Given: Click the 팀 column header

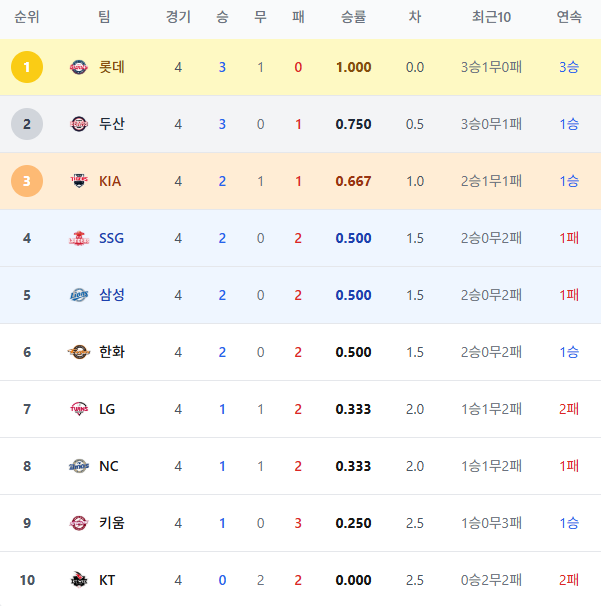Looking at the screenshot, I should pos(104,17).
